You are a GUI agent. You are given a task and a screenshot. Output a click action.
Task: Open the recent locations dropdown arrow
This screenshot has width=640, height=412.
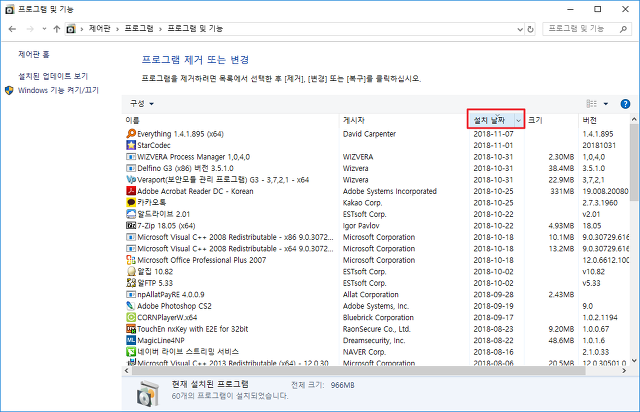click(44, 29)
